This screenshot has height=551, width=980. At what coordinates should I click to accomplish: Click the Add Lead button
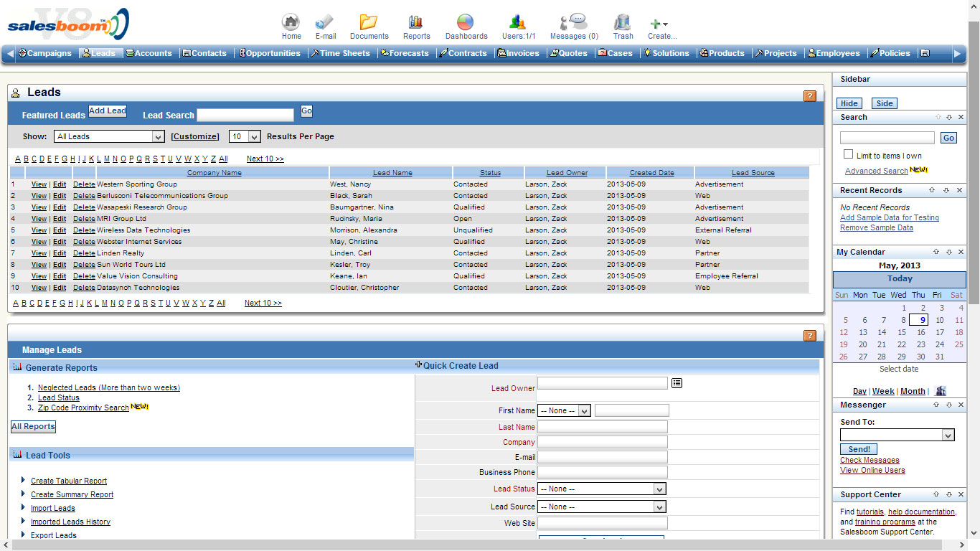[108, 111]
